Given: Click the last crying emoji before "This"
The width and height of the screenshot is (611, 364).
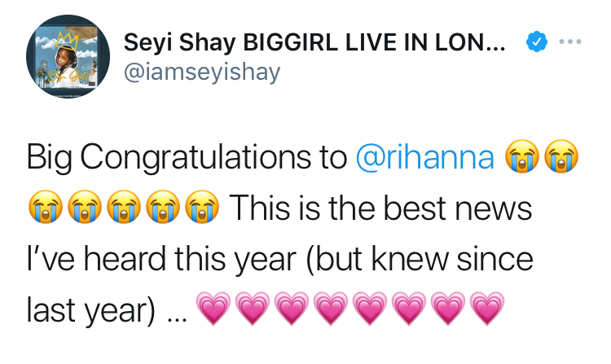Looking at the screenshot, I should tap(202, 209).
